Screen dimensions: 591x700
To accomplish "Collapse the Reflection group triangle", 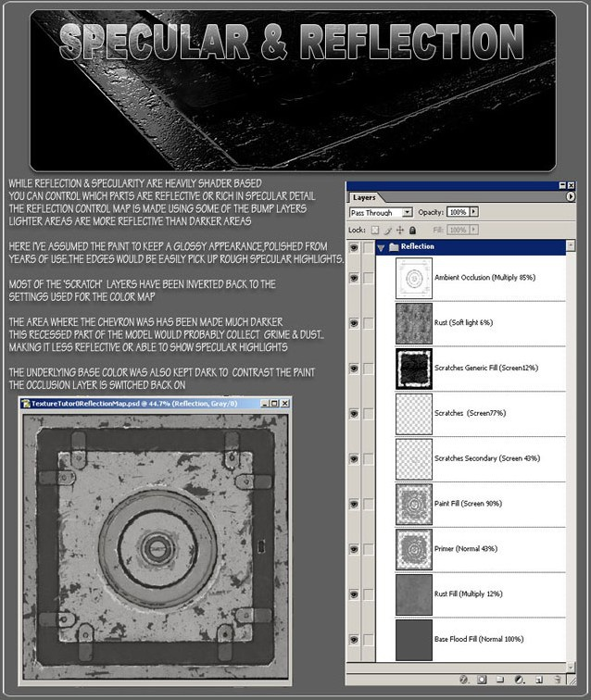I will coord(381,247).
